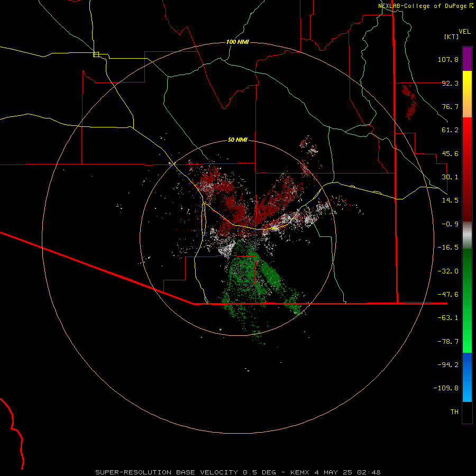Click the 30.1 velocity scale value
This screenshot has height=476, width=476.
pos(450,177)
